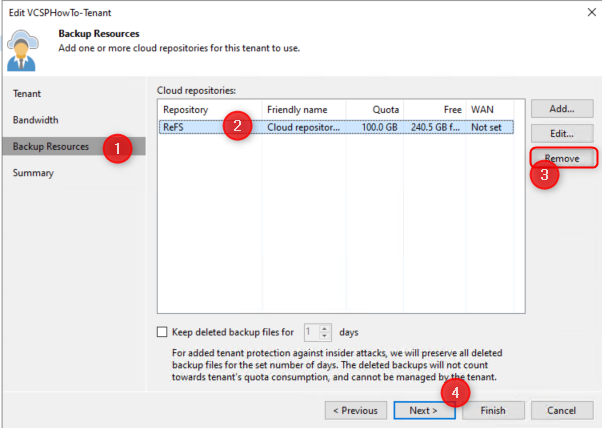Select the Backup Resources step
This screenshot has height=428, width=602.
(50, 147)
